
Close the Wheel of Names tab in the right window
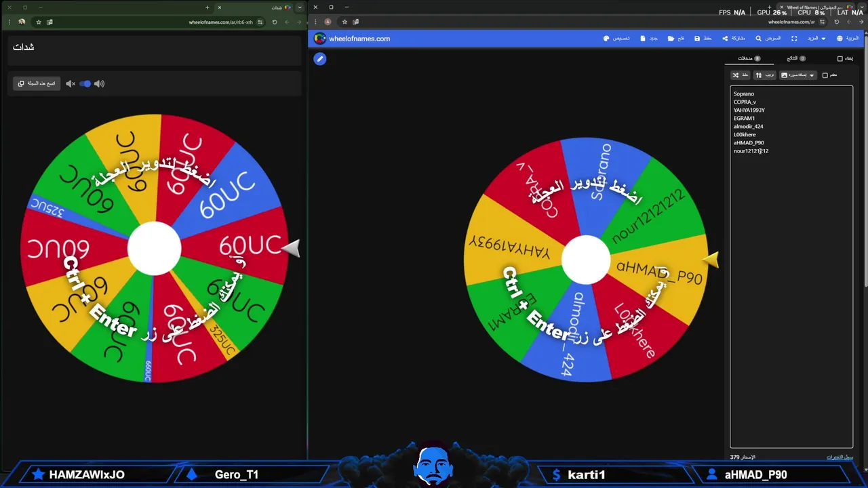pos(782,7)
